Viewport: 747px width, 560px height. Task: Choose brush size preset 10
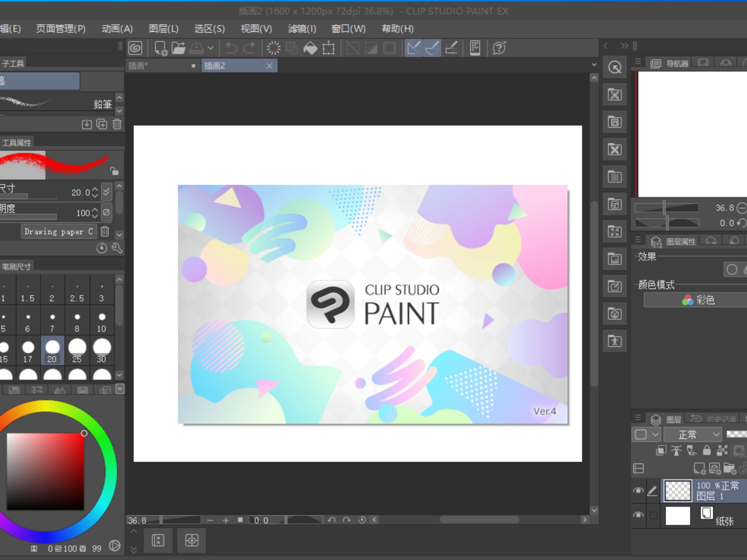(102, 321)
